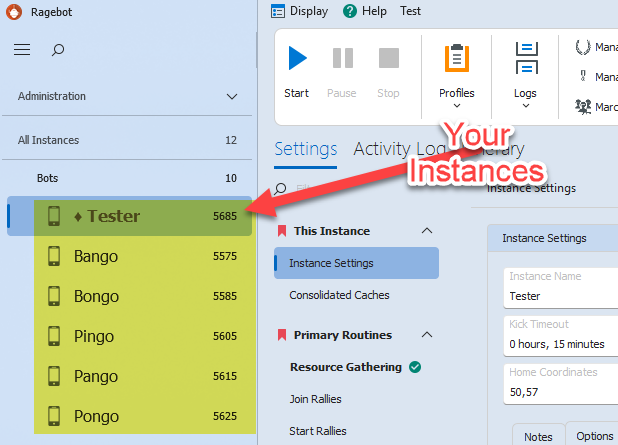The height and width of the screenshot is (445, 618).
Task: Collapse the Administration section
Action: pos(232,97)
